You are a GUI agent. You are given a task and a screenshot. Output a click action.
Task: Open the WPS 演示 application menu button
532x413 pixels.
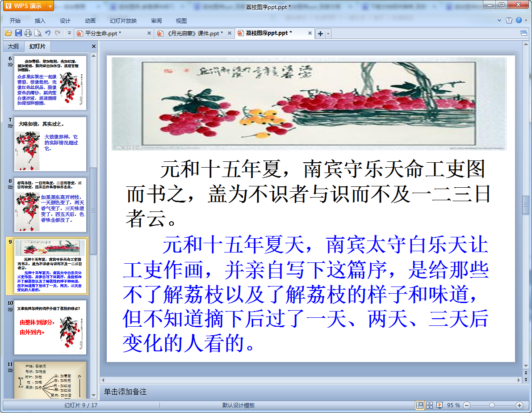pyautogui.click(x=25, y=6)
